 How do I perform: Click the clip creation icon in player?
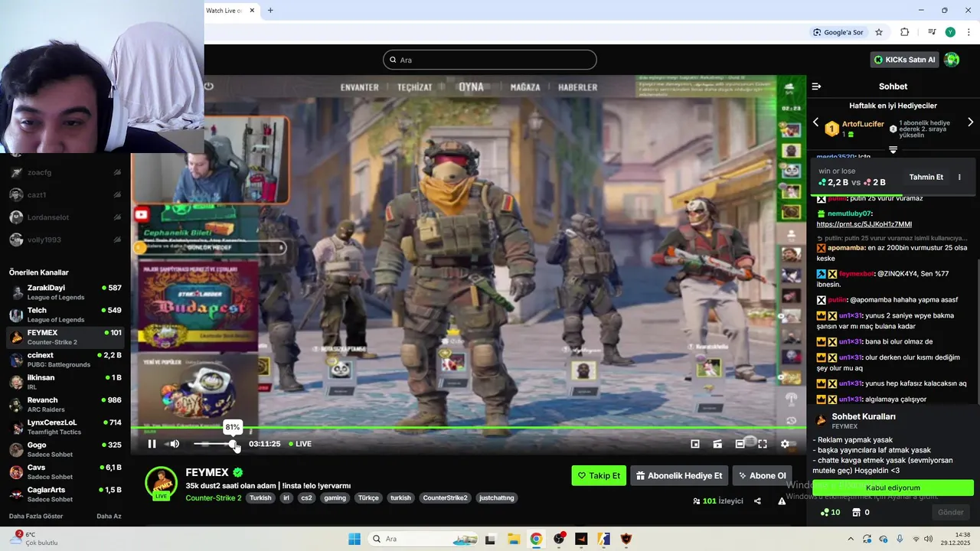tap(717, 444)
